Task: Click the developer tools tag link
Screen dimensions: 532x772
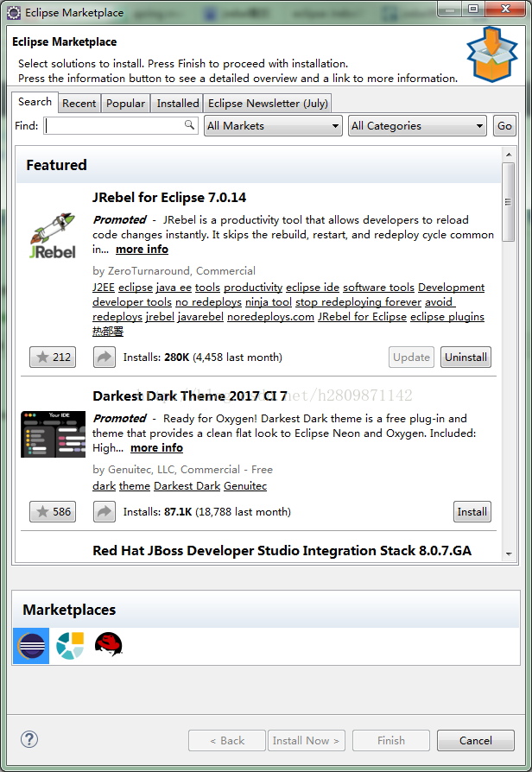Action: click(x=132, y=302)
